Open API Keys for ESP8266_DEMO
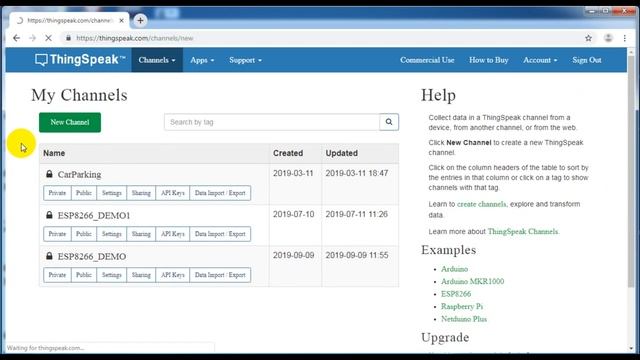The height and width of the screenshot is (360, 640). coord(173,275)
